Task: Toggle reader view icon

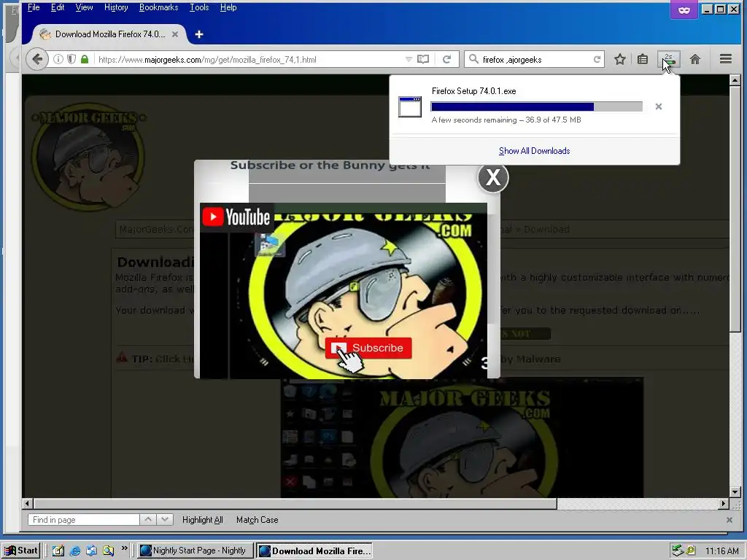Action: (423, 59)
